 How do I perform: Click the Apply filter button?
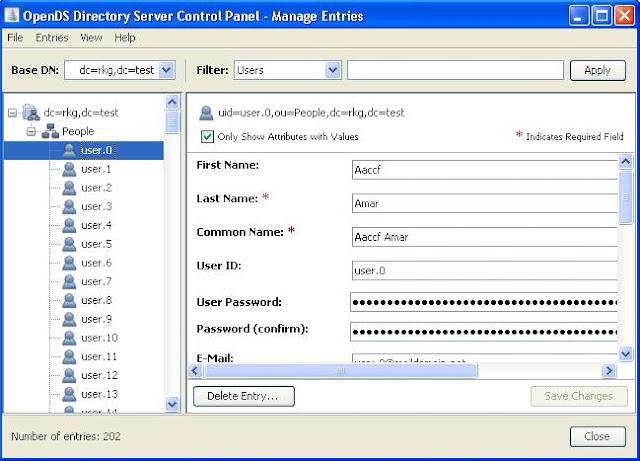(598, 70)
